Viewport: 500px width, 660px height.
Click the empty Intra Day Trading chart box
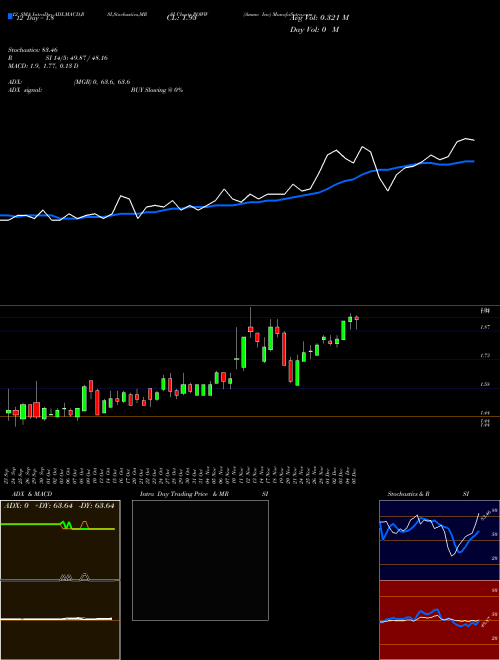coord(200,560)
